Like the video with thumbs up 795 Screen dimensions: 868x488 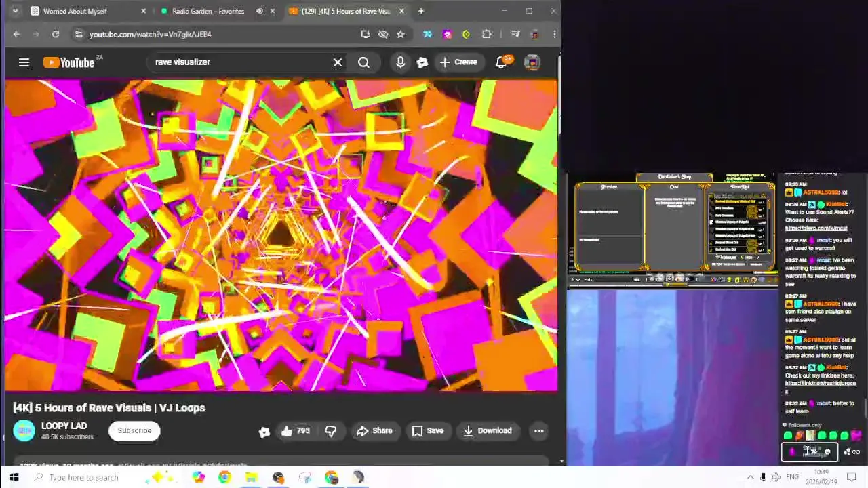296,430
